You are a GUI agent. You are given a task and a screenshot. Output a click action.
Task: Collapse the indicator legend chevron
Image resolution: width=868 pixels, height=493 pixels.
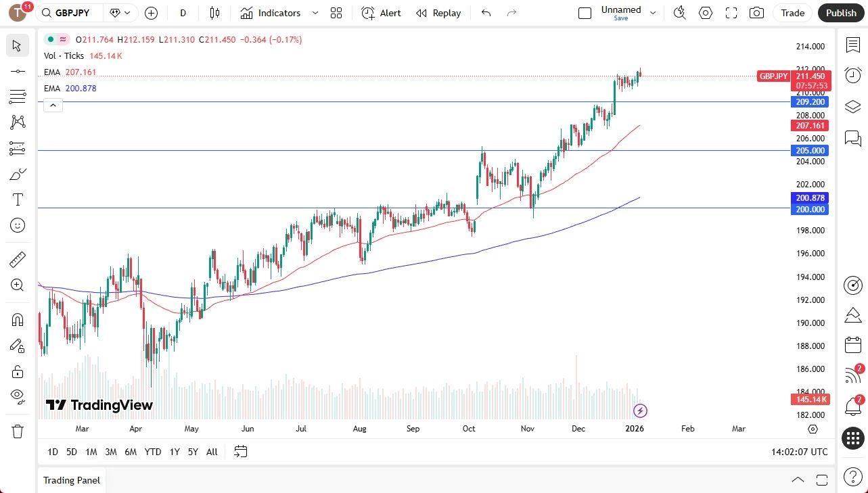point(53,105)
